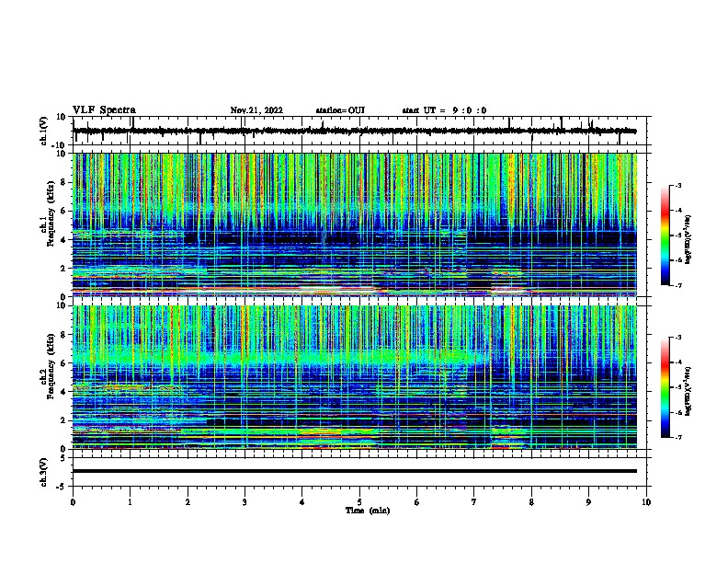Click time axis tick label "9" at bottom

pos(588,501)
